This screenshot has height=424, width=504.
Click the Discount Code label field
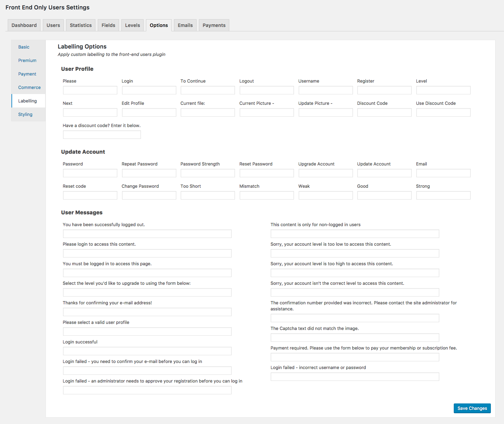(384, 112)
